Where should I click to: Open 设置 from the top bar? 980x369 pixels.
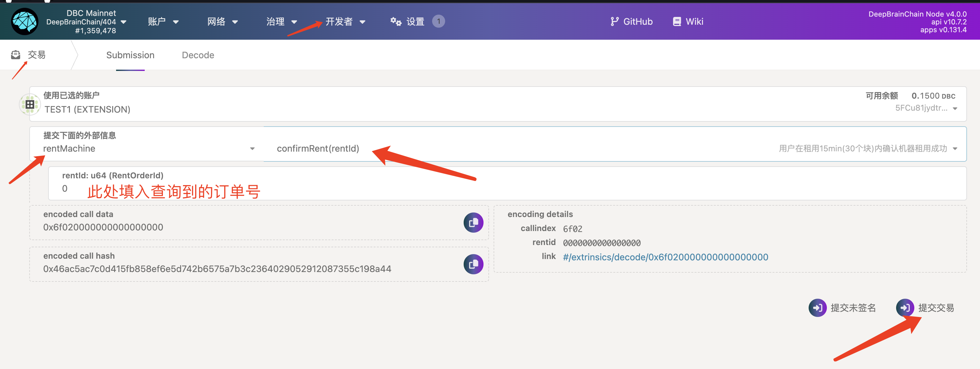415,22
